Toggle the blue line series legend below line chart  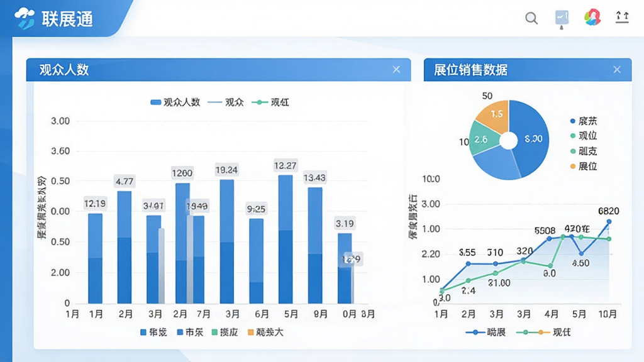point(486,332)
